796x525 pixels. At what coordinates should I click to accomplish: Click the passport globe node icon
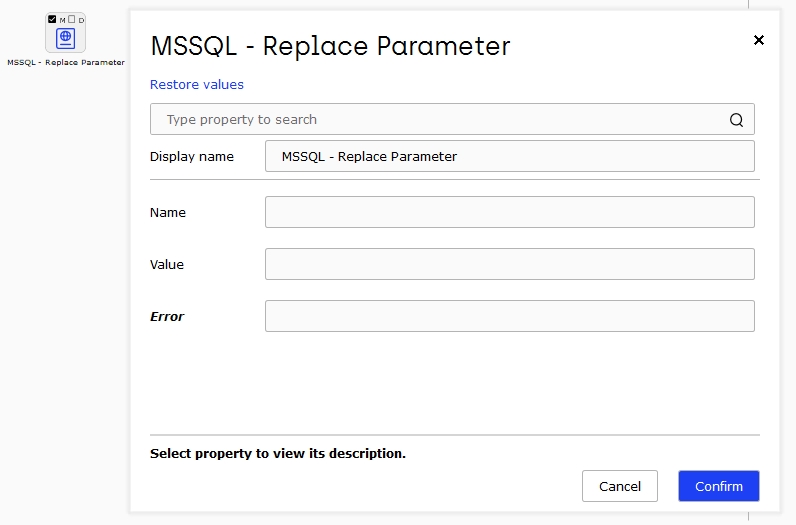click(x=65, y=38)
